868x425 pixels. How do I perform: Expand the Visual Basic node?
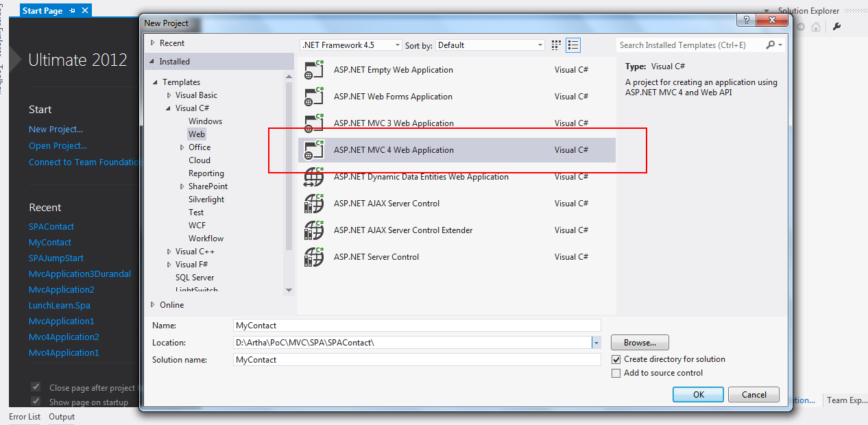[169, 95]
